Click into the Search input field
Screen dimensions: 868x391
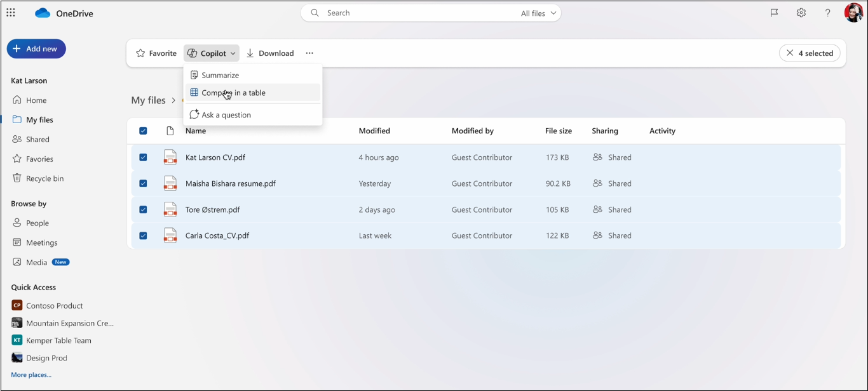click(413, 13)
